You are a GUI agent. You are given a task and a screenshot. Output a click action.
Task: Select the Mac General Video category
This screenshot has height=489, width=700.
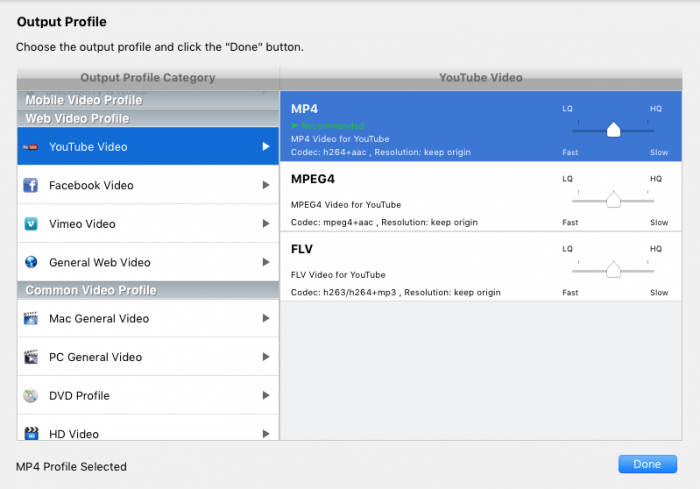pos(148,318)
